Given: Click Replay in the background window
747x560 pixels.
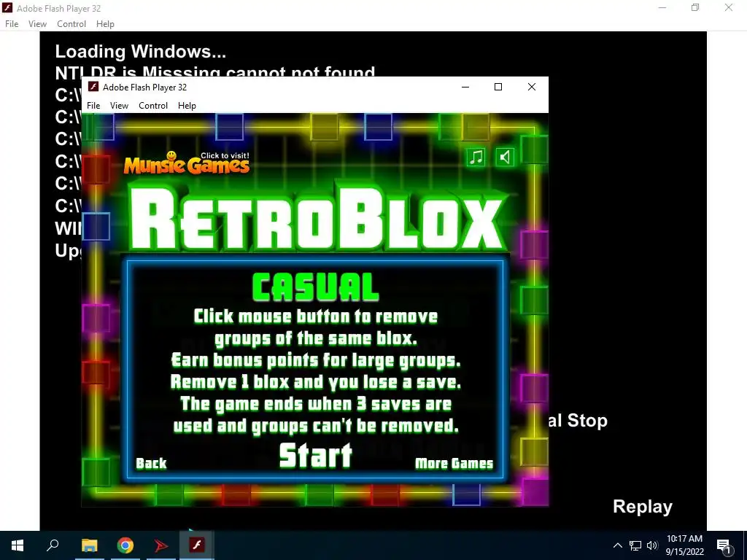Looking at the screenshot, I should coord(642,506).
